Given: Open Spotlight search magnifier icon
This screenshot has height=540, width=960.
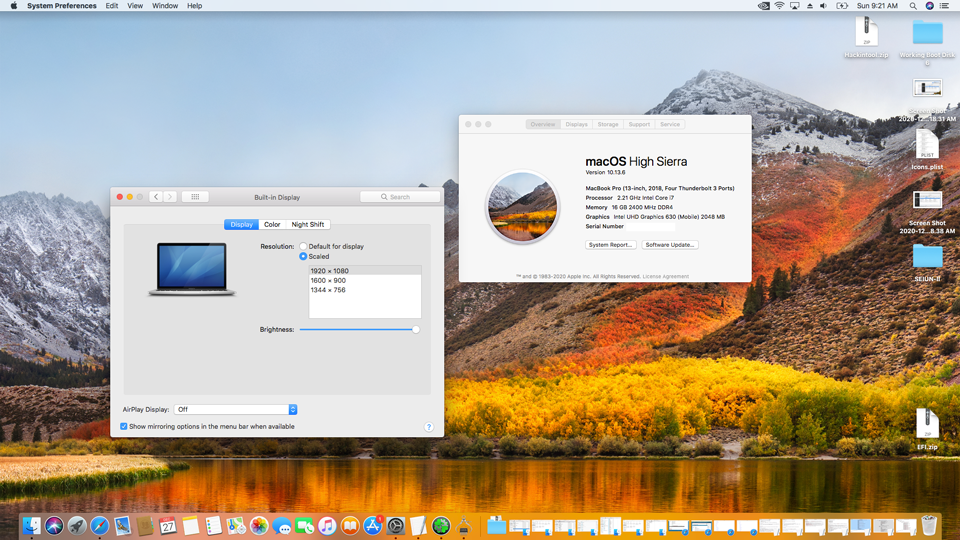Looking at the screenshot, I should 913,6.
